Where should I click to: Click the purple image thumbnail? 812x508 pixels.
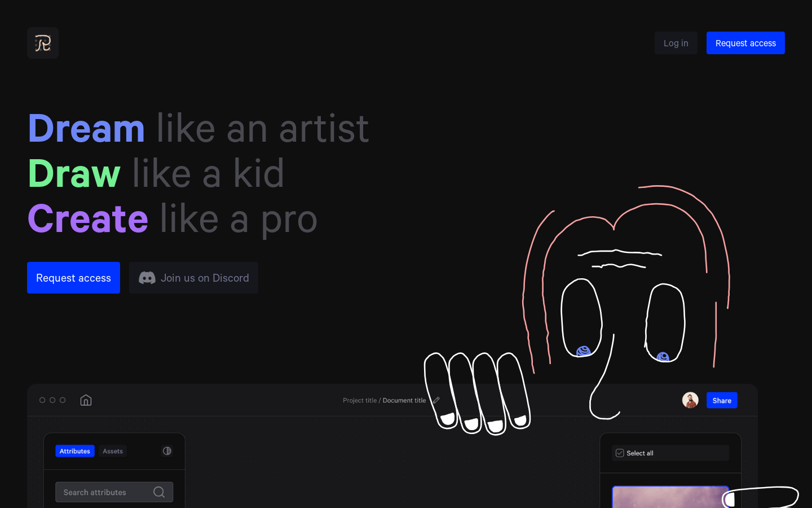click(670, 497)
